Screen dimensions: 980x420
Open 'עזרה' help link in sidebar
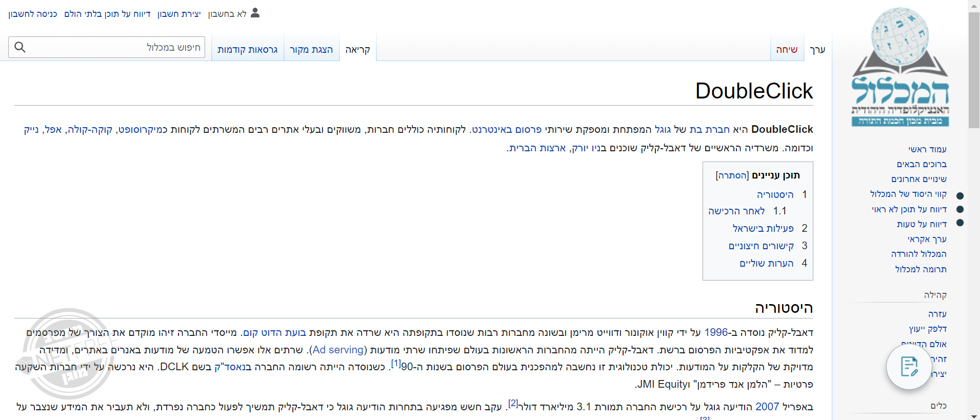[x=937, y=314]
